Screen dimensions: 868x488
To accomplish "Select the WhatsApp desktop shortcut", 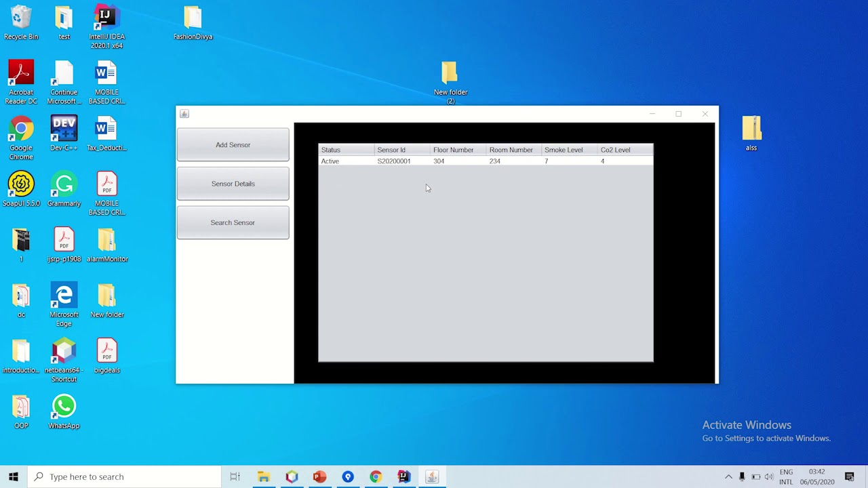I will (64, 411).
